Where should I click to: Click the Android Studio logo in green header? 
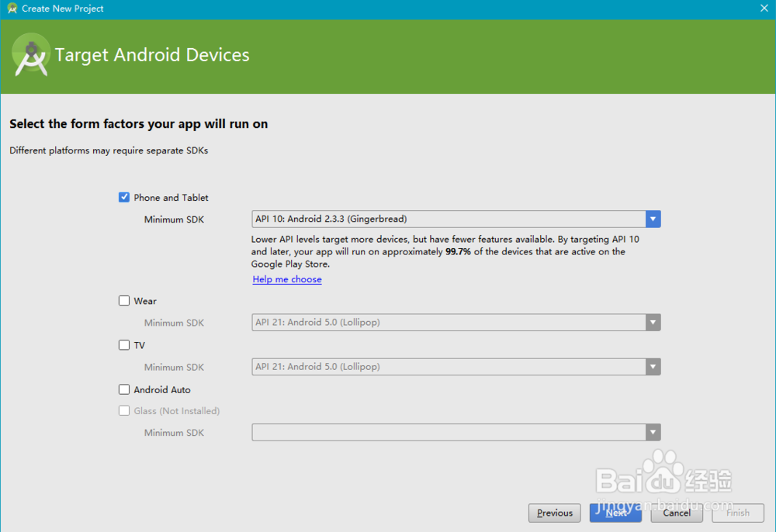click(32, 55)
